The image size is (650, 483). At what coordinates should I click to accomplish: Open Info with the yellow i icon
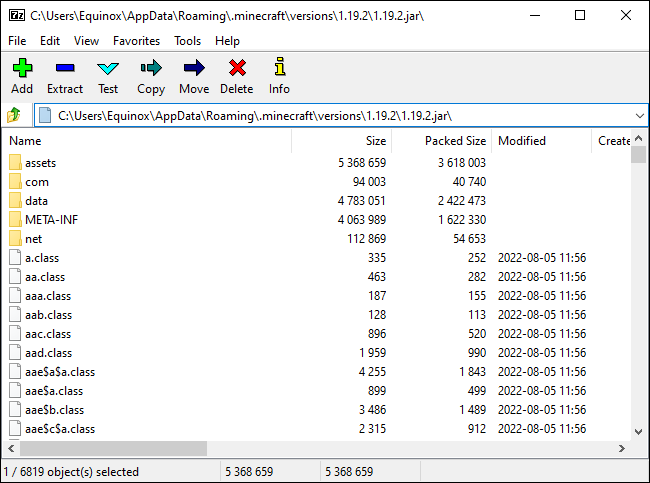[x=280, y=66]
